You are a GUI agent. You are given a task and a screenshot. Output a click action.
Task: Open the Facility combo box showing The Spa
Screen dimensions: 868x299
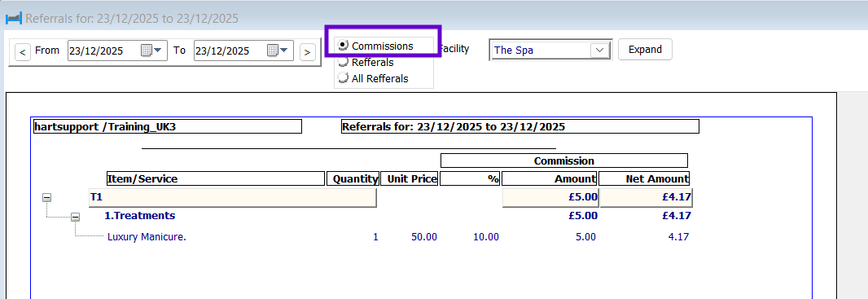550,50
